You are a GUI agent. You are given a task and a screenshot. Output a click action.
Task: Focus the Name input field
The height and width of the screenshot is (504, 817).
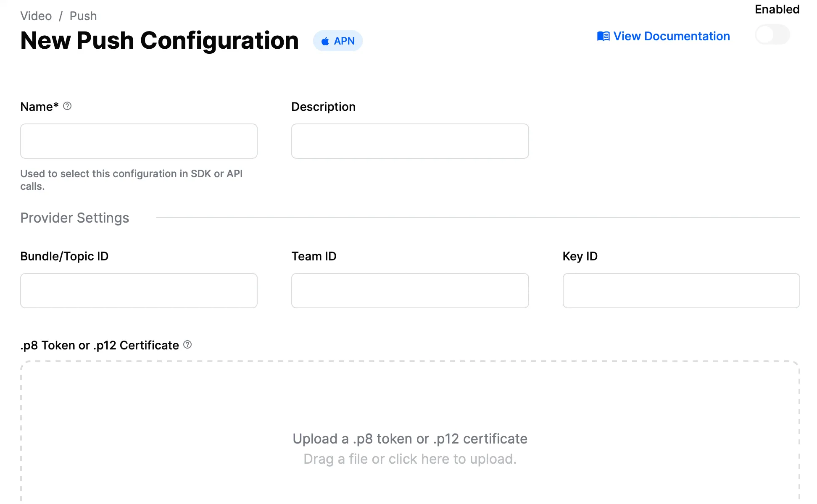139,141
